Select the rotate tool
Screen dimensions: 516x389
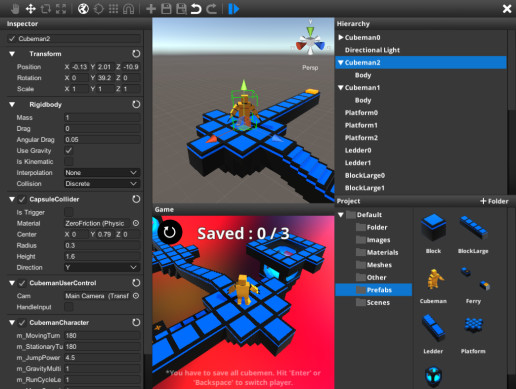(x=46, y=9)
